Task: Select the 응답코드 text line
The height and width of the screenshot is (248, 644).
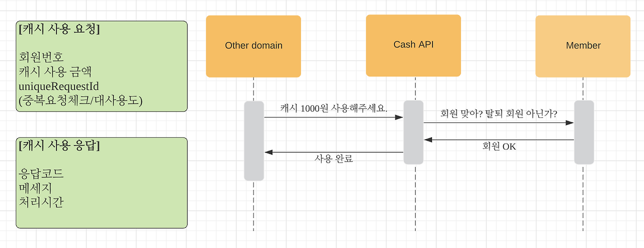Action: point(41,174)
